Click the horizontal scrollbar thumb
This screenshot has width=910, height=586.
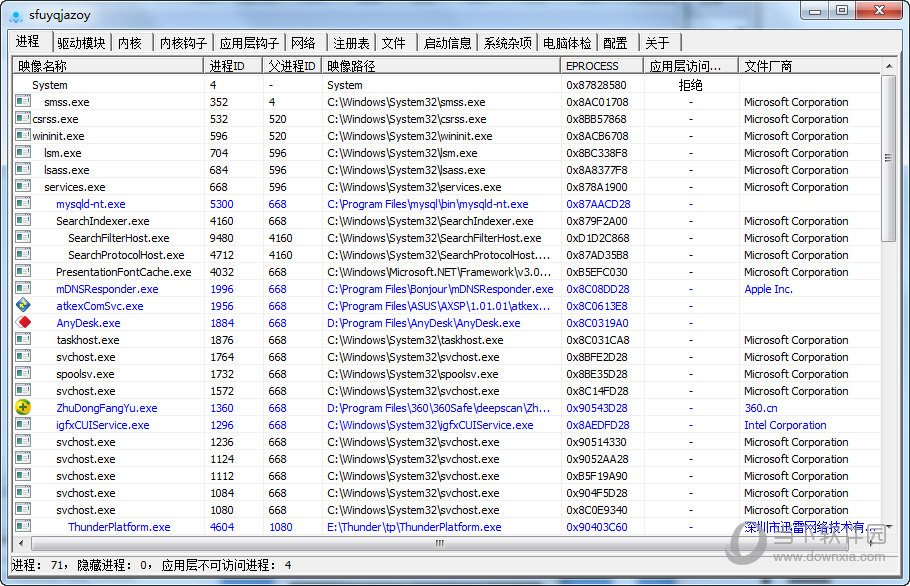coord(438,543)
